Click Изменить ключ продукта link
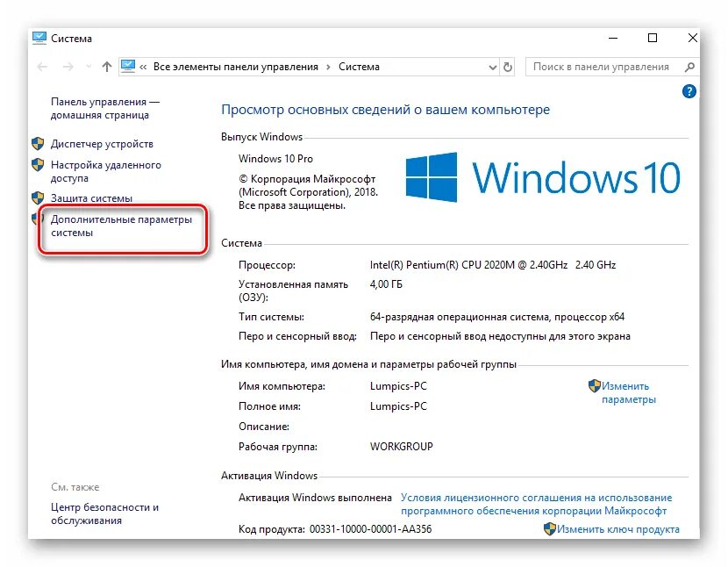This screenshot has height=567, width=728. click(618, 529)
